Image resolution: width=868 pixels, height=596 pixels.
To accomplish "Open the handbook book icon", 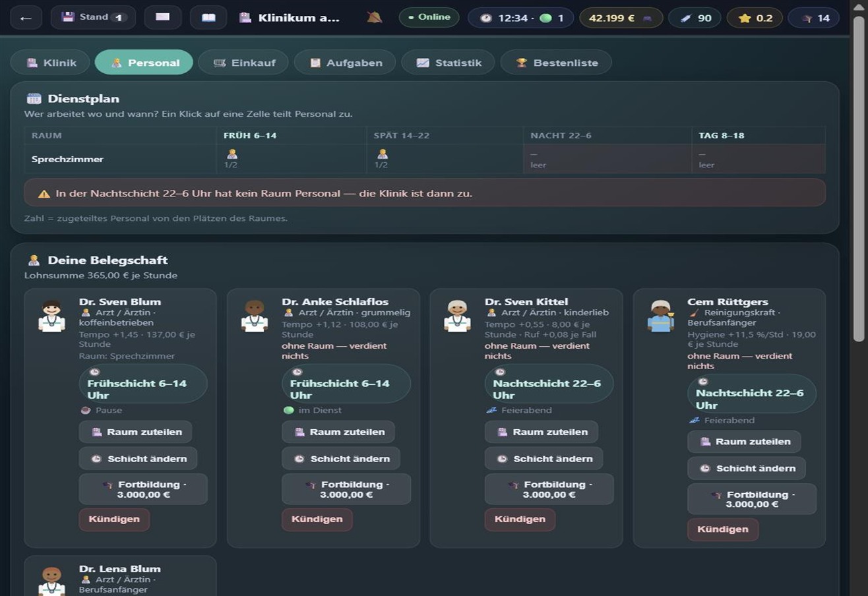I will coord(208,18).
